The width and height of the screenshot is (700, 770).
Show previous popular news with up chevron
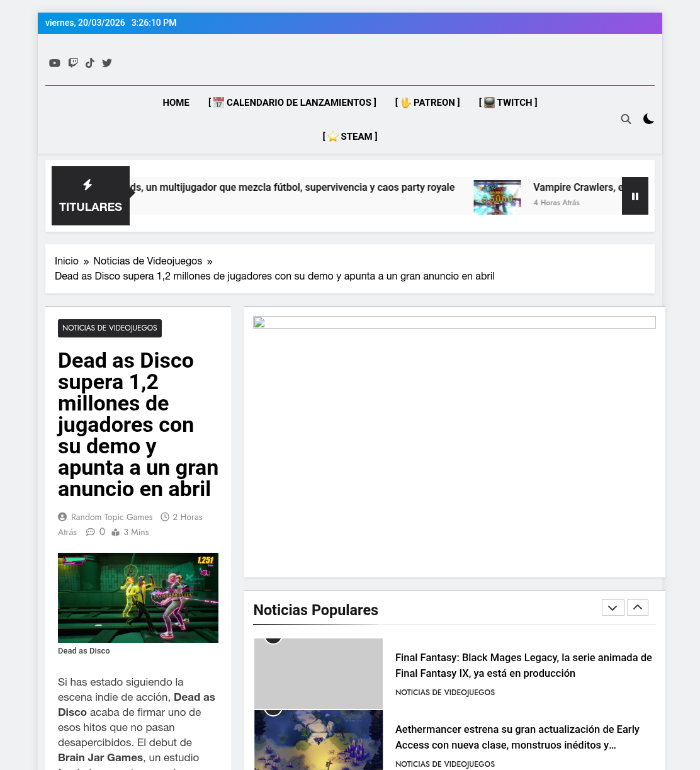[638, 608]
